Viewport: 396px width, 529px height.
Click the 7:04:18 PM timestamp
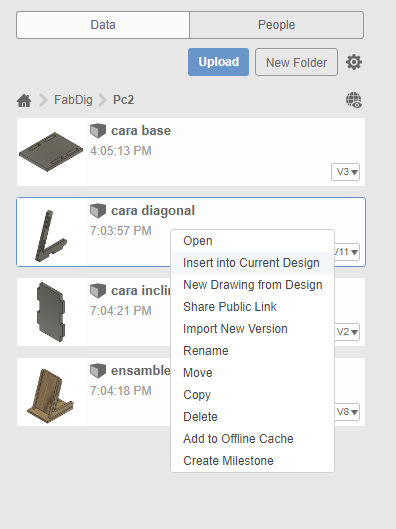click(121, 391)
